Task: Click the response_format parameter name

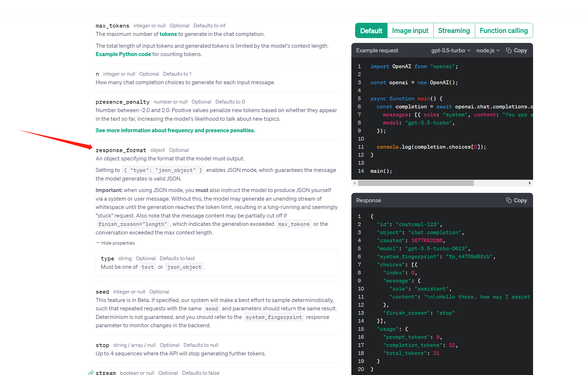Action: [121, 150]
